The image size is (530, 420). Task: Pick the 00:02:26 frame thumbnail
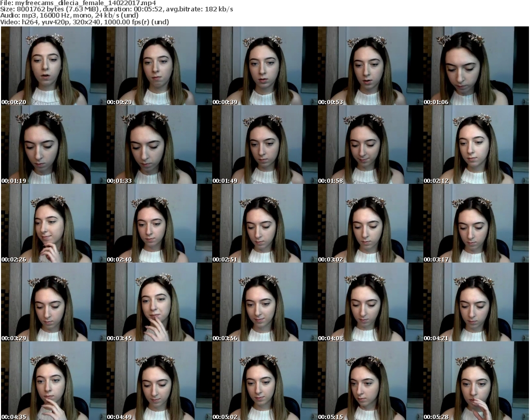[54, 224]
